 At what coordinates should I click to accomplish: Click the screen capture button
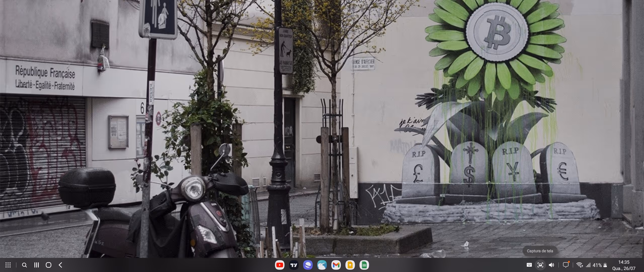(x=540, y=265)
